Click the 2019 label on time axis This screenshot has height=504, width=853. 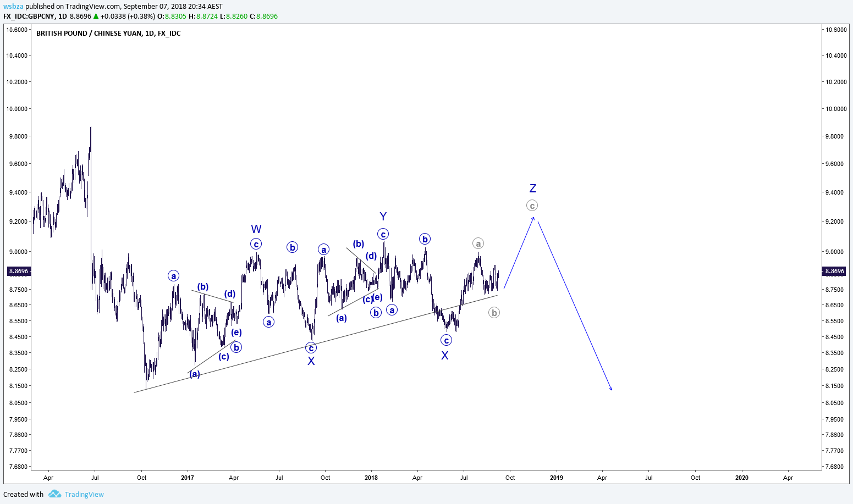pyautogui.click(x=557, y=478)
